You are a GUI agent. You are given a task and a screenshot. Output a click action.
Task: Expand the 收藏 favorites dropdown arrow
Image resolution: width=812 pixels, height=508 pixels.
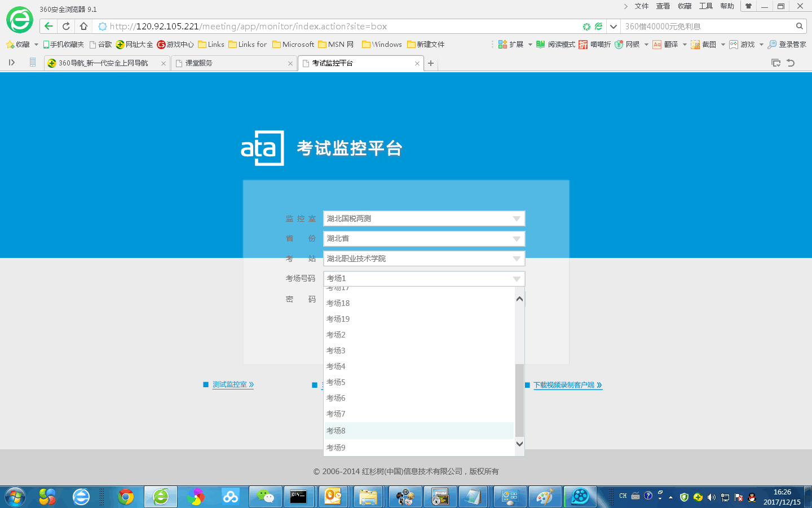coord(36,45)
